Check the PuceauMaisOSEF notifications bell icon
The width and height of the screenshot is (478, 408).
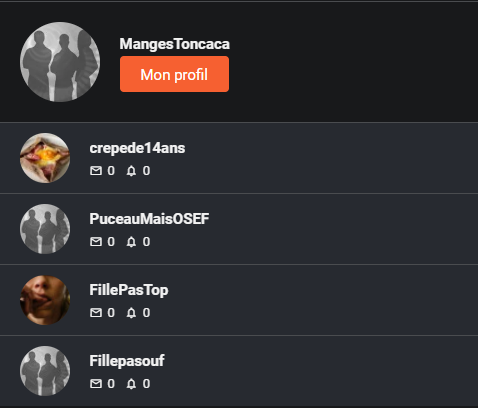tap(131, 242)
